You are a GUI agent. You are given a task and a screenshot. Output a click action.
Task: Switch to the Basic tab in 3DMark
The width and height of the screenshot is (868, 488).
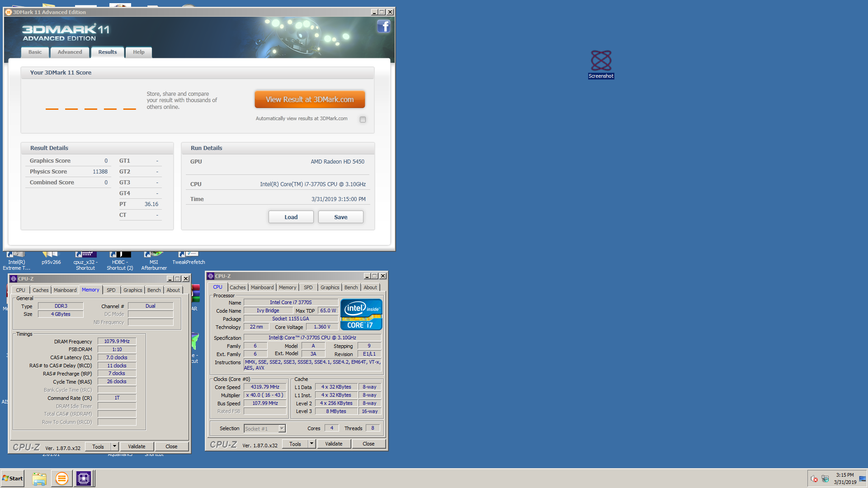35,52
